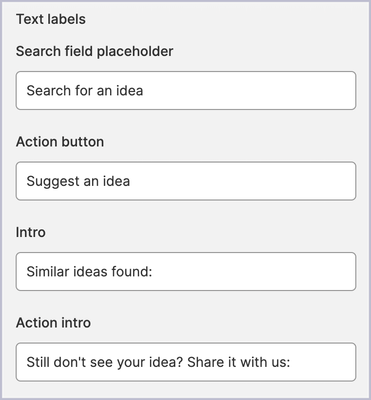Place cursor in 'Search for an idea' text

(x=85, y=91)
